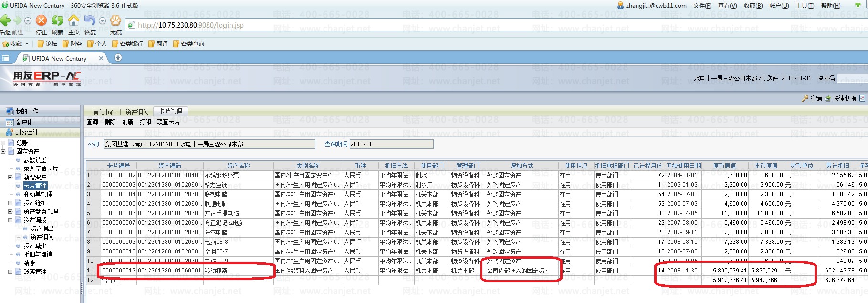
Task: Click the 卡片编号 column header
Action: click(x=118, y=166)
